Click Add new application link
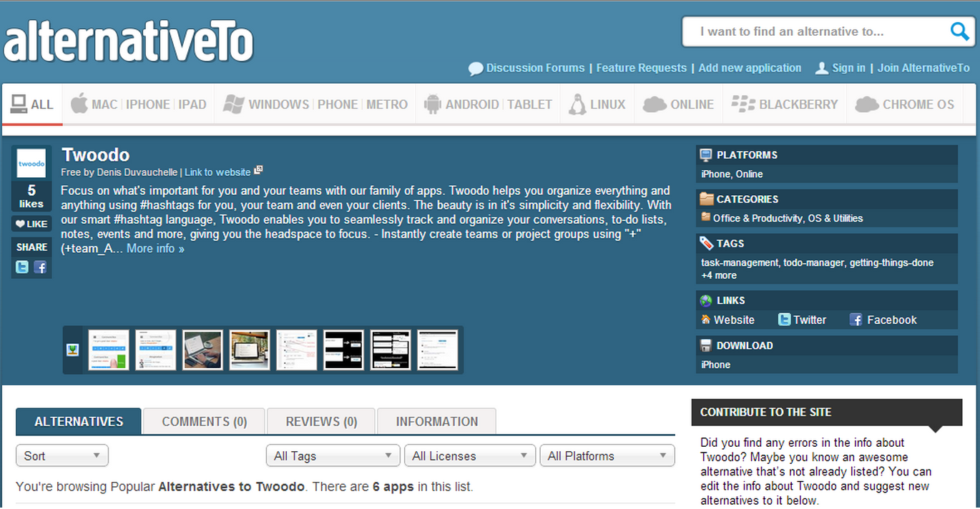The height and width of the screenshot is (509, 980). pos(750,68)
